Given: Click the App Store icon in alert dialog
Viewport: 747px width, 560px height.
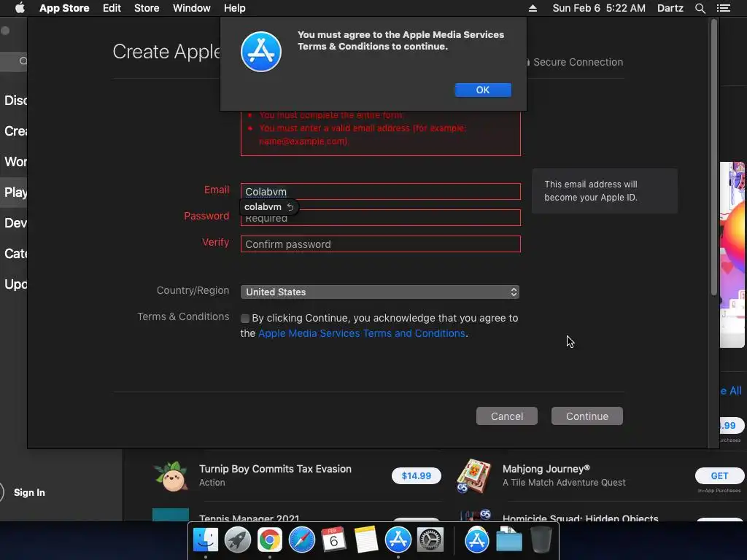Looking at the screenshot, I should (261, 52).
